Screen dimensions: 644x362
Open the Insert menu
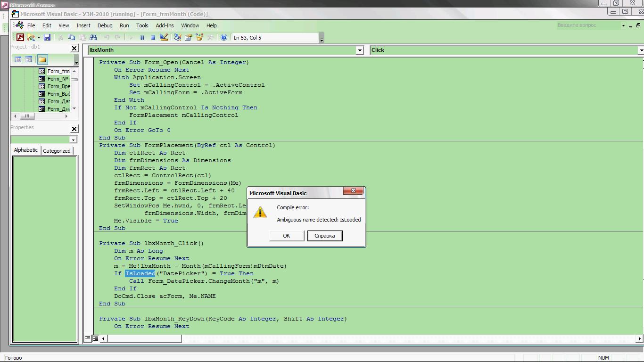click(83, 25)
